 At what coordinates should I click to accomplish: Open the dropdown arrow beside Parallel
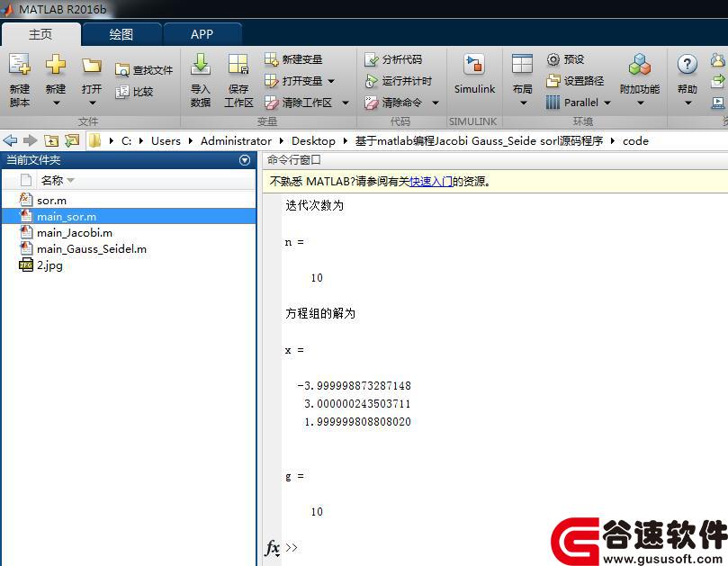tap(607, 103)
